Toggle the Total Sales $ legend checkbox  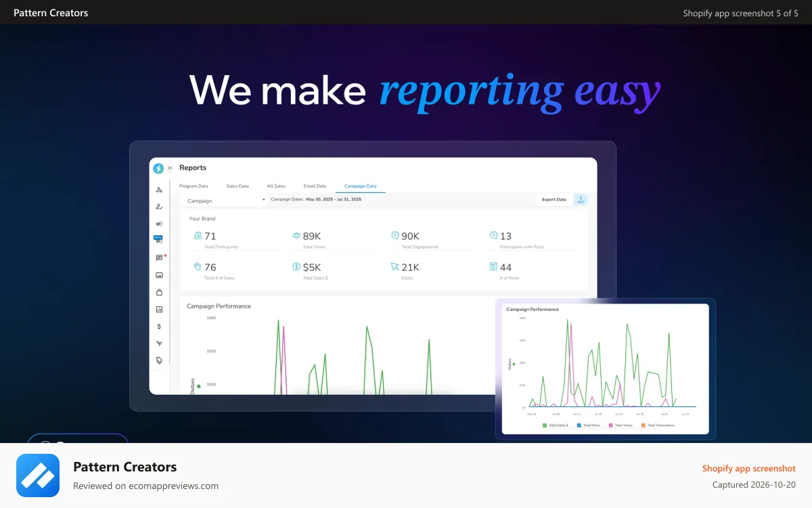(x=545, y=425)
